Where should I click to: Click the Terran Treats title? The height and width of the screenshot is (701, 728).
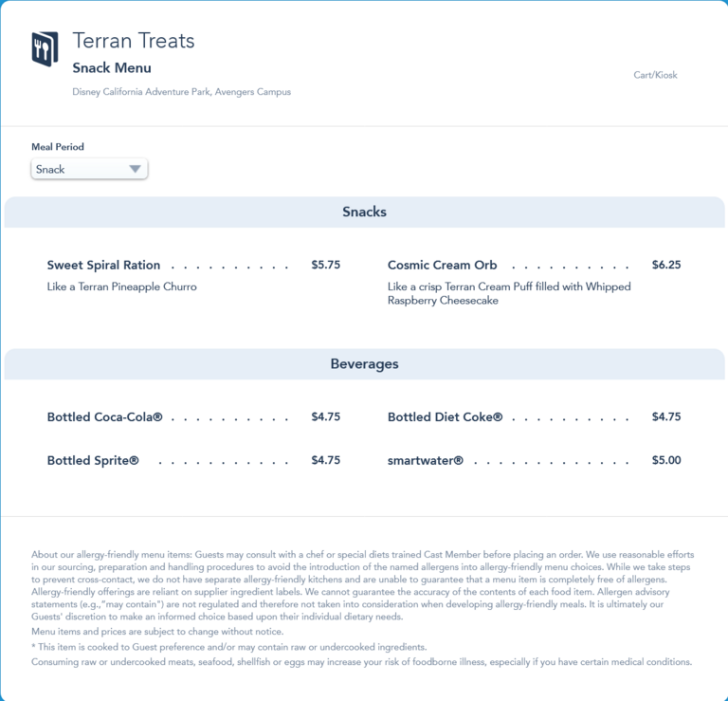134,41
